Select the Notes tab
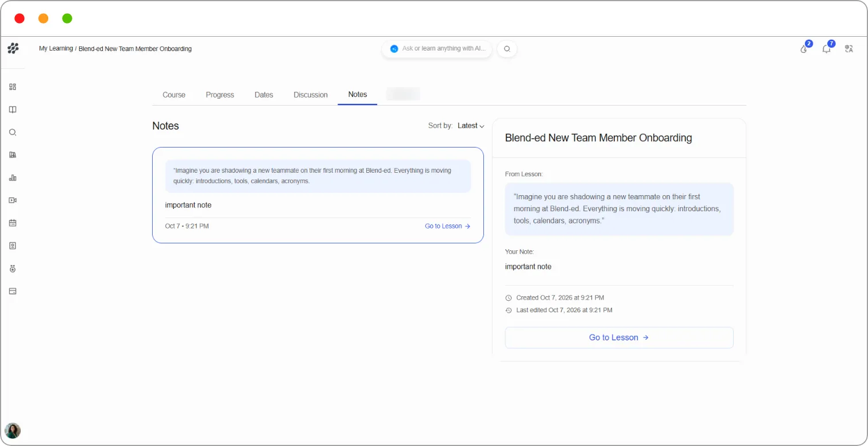 pyautogui.click(x=358, y=94)
